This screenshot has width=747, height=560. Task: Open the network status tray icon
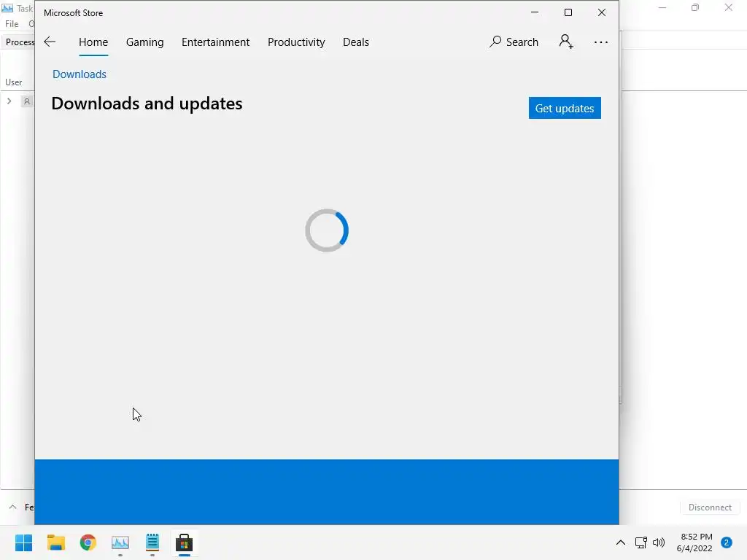click(x=640, y=542)
